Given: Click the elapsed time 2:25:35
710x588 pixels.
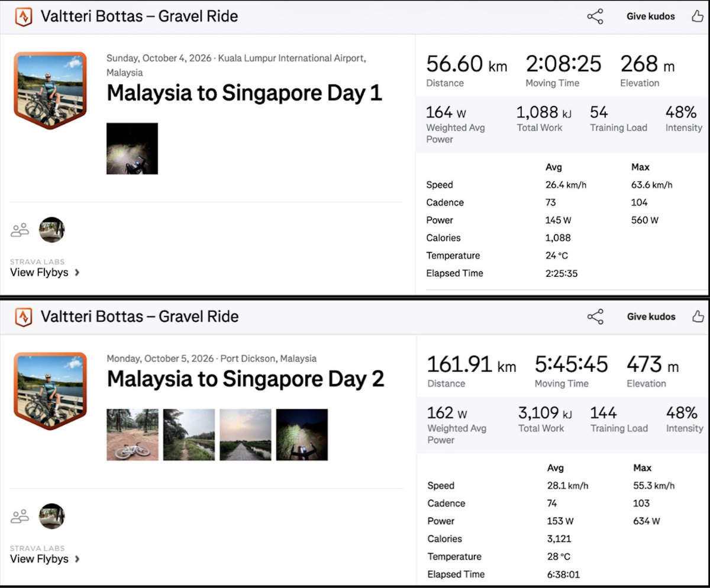Looking at the screenshot, I should [x=563, y=274].
